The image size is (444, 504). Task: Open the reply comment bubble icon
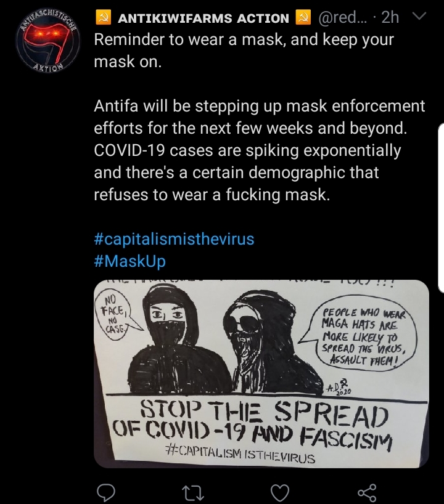106,492
